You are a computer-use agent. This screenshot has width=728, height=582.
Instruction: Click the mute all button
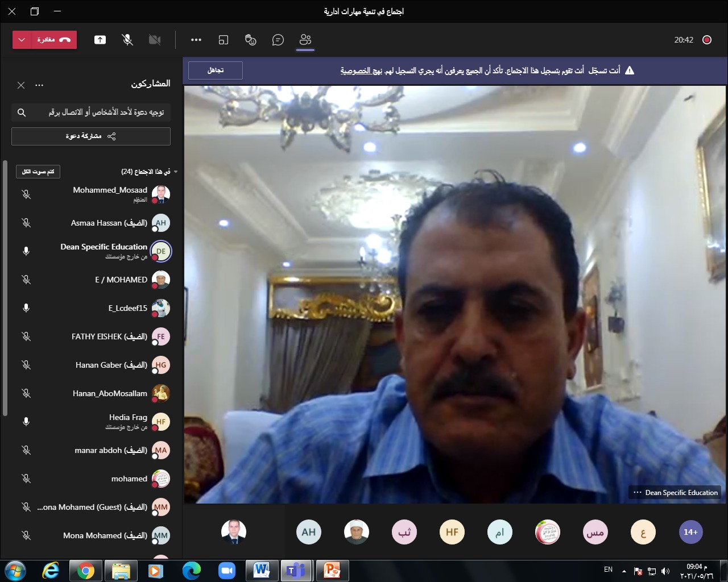pyautogui.click(x=38, y=172)
